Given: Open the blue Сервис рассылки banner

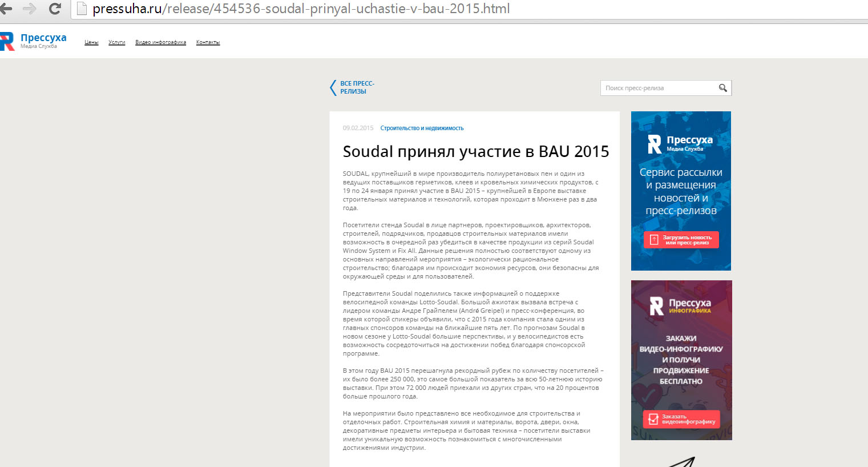Looking at the screenshot, I should click(x=681, y=191).
